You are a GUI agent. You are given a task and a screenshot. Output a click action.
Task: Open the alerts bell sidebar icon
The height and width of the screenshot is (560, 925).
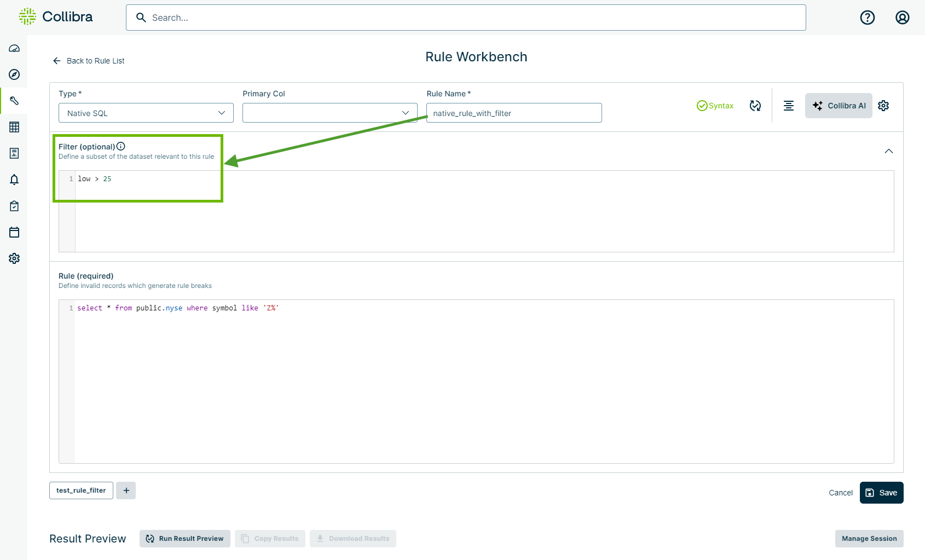tap(14, 180)
